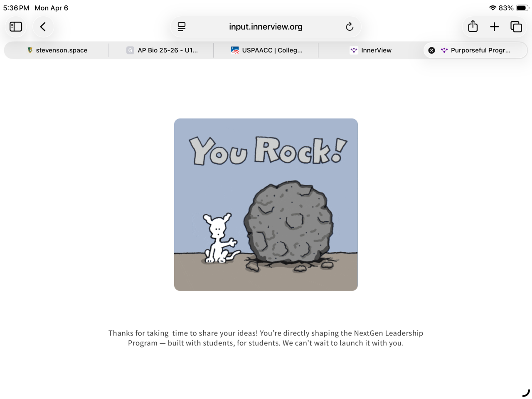Tap the You Rock! cartoon image
Screen dimensions: 532x399
(266, 204)
